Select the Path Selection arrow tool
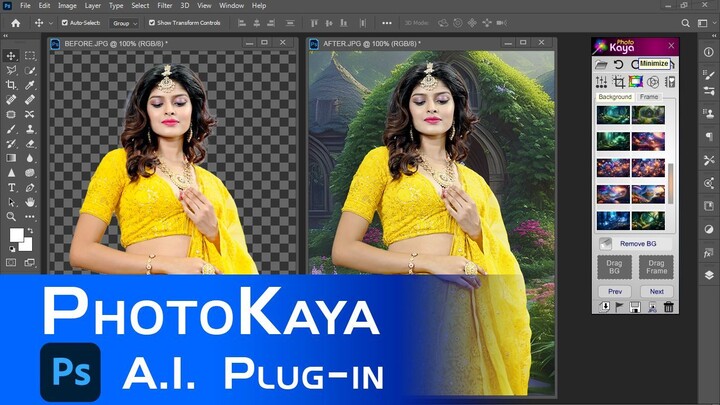The image size is (720, 405). (x=11, y=202)
